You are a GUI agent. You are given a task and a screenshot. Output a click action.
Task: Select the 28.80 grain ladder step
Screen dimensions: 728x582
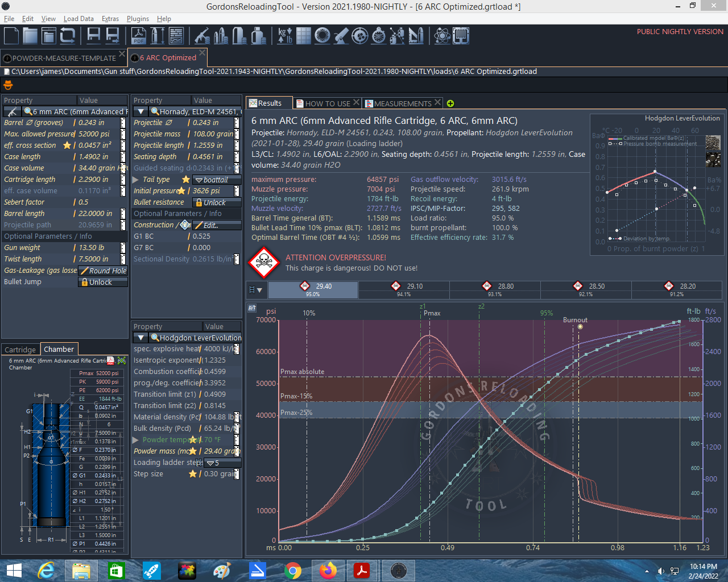pos(495,290)
